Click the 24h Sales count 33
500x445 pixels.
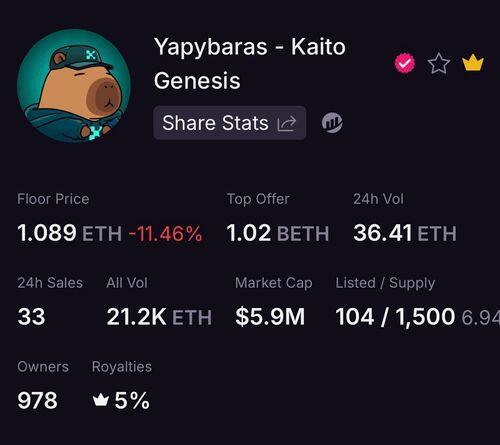[31, 316]
